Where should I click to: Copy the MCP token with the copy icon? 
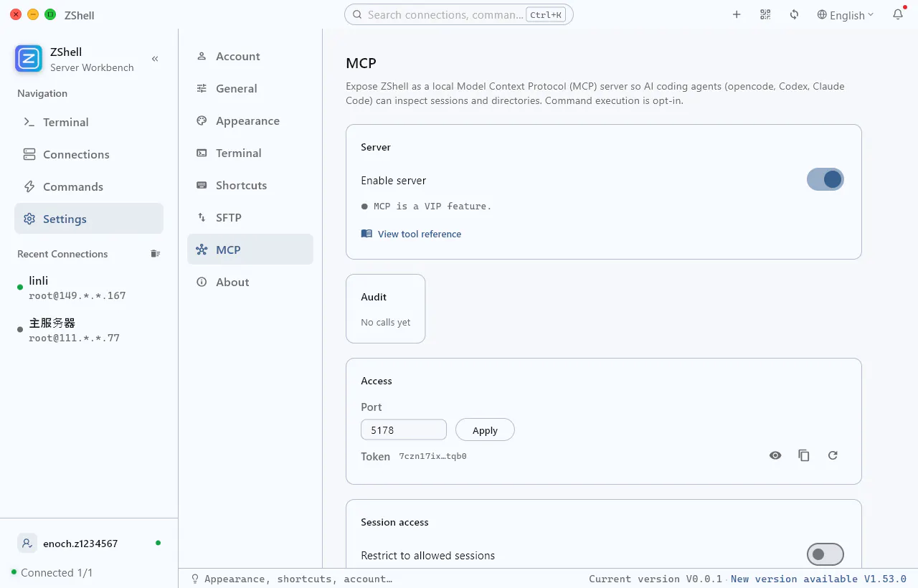804,455
